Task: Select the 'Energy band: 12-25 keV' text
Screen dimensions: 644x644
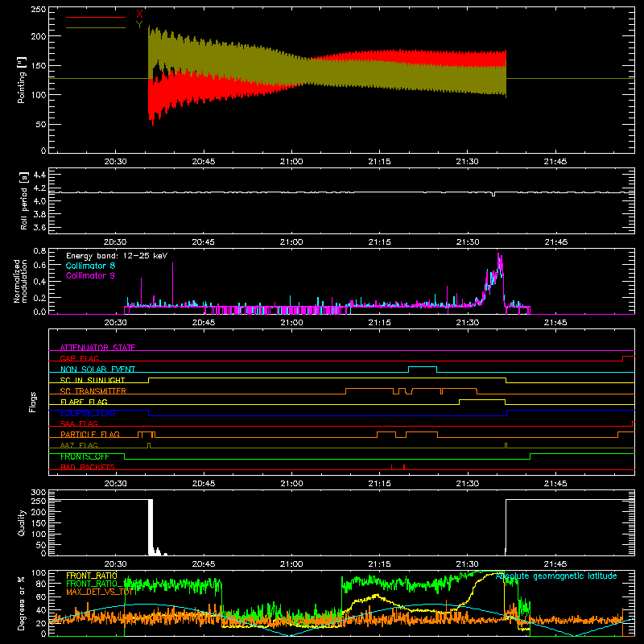Action: coord(117,256)
